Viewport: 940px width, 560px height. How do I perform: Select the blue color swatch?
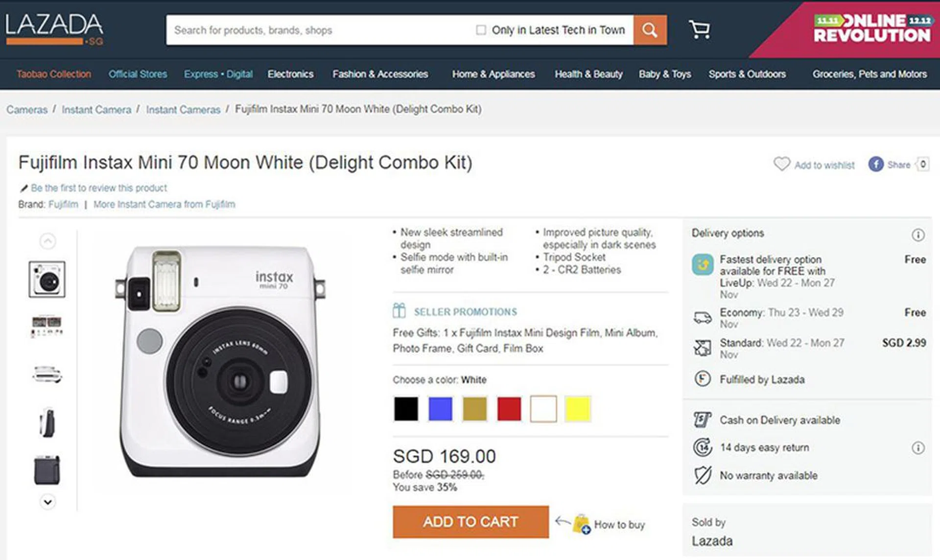tap(440, 409)
